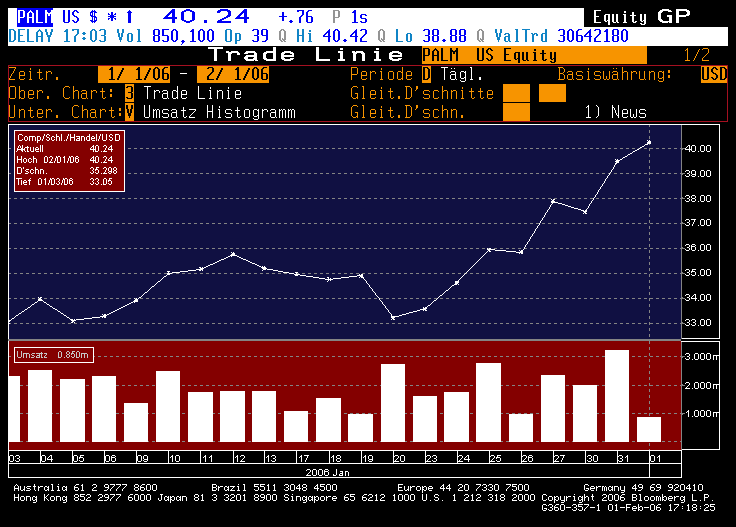Click the last price 40.24 in header
Viewport: 736px width, 527px height.
(x=206, y=17)
